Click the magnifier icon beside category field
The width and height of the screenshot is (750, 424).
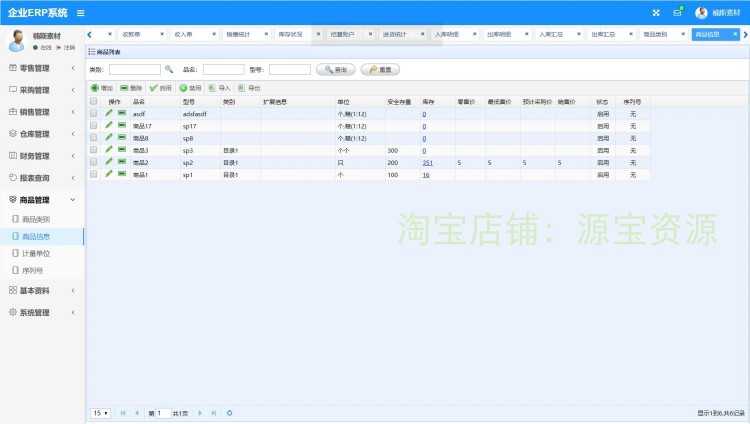click(168, 69)
